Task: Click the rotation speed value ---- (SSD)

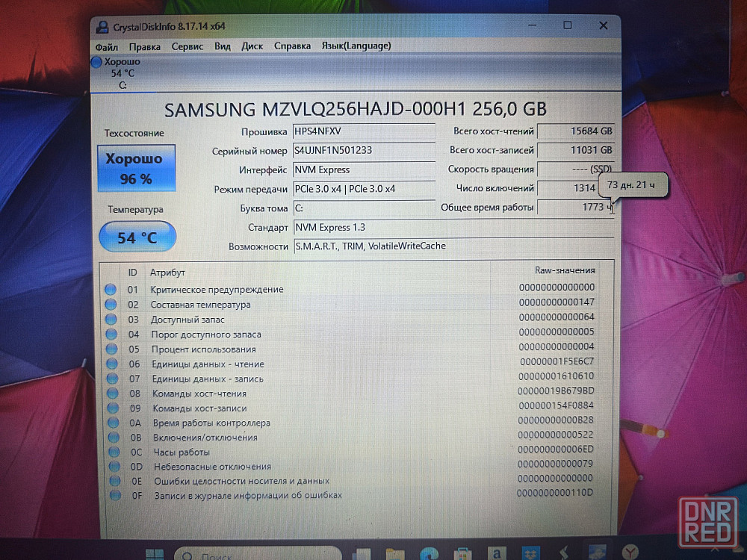Action: (x=575, y=169)
